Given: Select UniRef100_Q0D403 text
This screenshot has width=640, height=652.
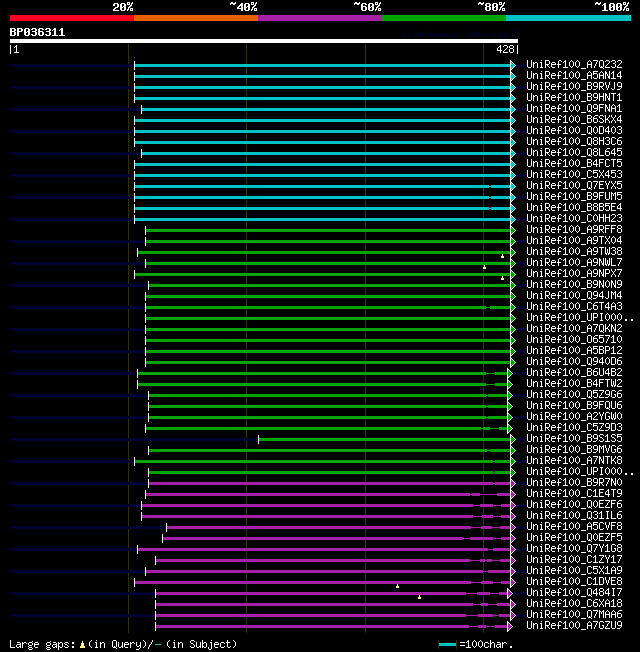Looking at the screenshot, I should coord(574,131).
